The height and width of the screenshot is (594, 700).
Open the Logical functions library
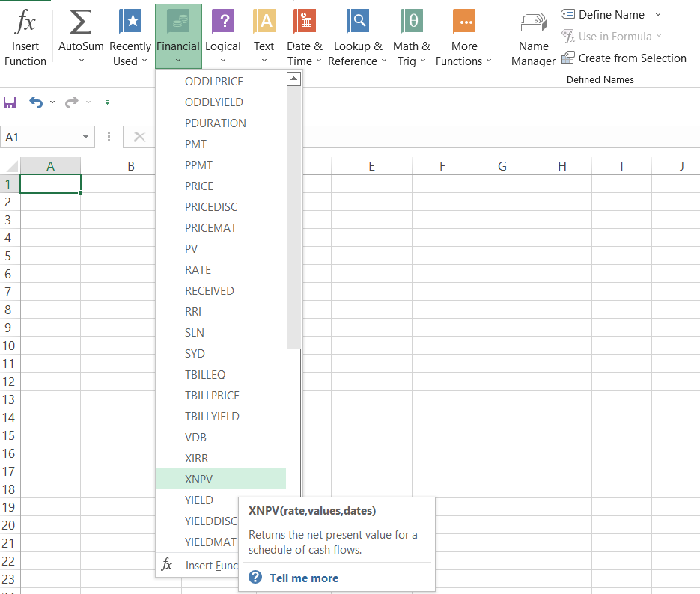click(x=223, y=25)
